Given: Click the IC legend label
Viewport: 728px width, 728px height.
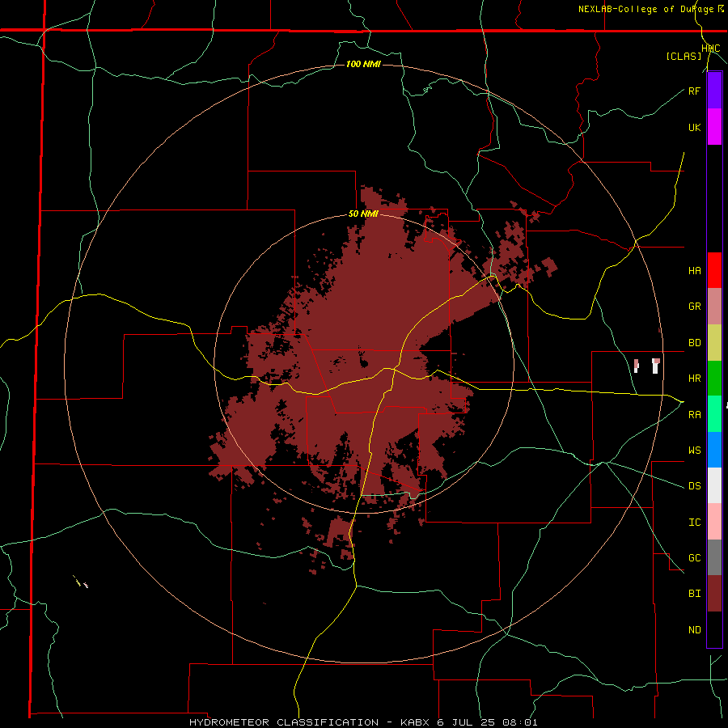Looking at the screenshot, I should 695,523.
